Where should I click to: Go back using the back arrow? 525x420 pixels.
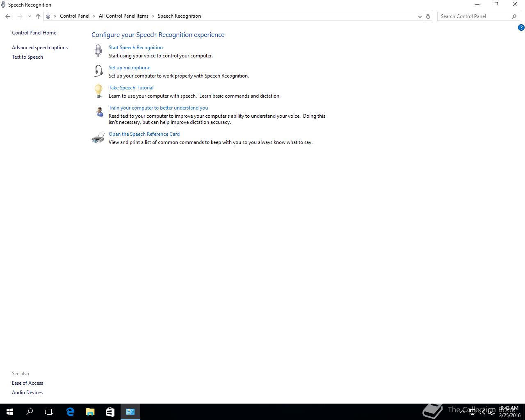click(8, 16)
